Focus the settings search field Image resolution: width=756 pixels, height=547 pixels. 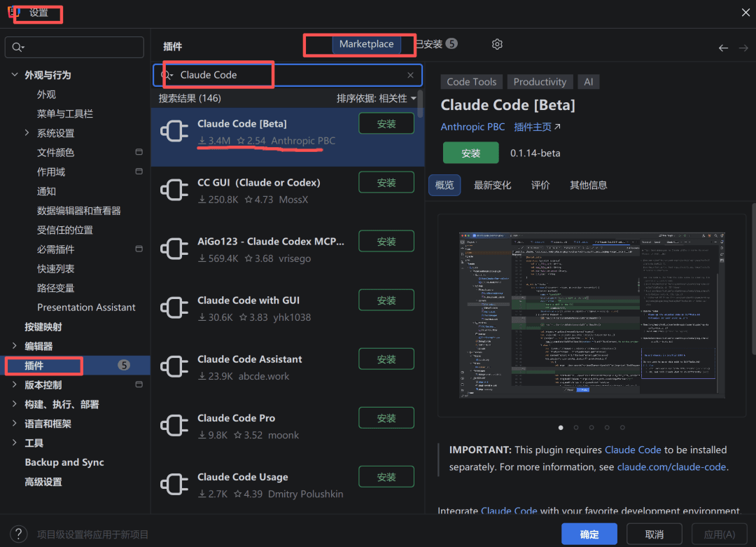(74, 47)
